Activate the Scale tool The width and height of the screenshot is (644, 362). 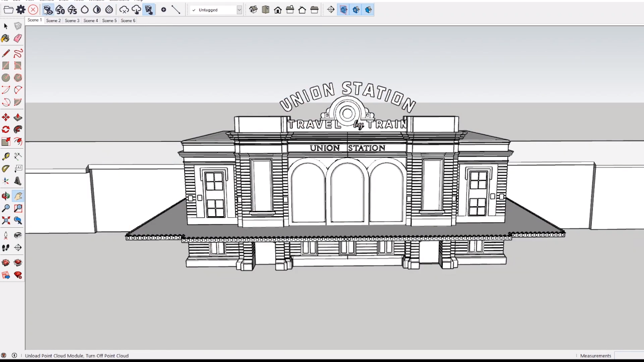6,141
